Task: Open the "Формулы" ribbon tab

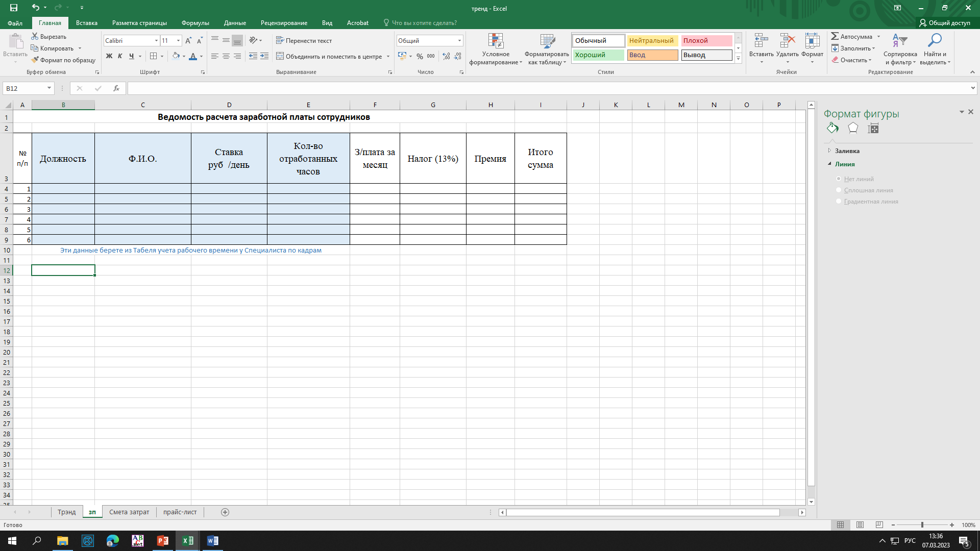Action: [x=195, y=23]
